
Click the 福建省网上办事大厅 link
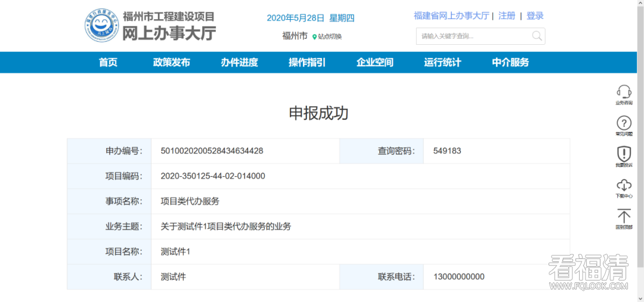pyautogui.click(x=451, y=16)
